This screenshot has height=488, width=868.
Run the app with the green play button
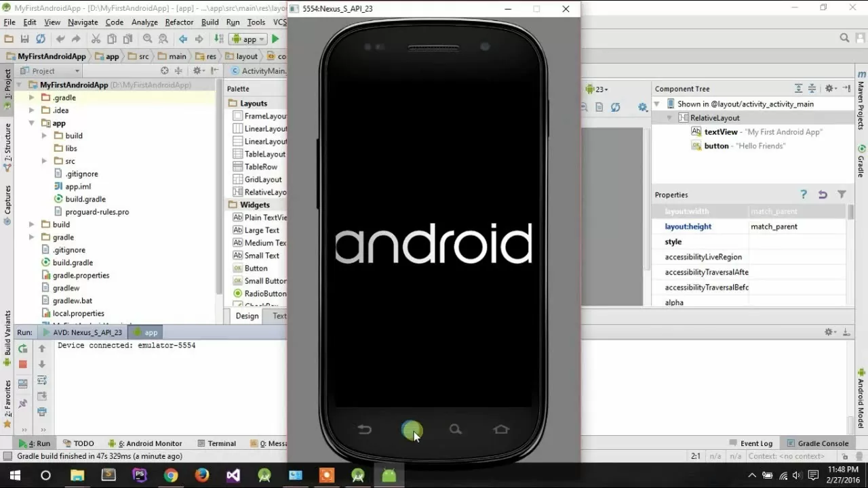275,39
